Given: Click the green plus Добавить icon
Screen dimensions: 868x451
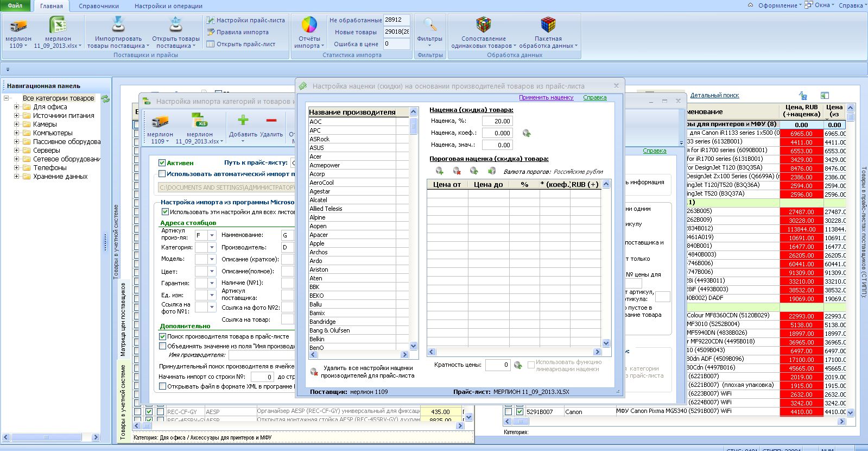Looking at the screenshot, I should 243,121.
